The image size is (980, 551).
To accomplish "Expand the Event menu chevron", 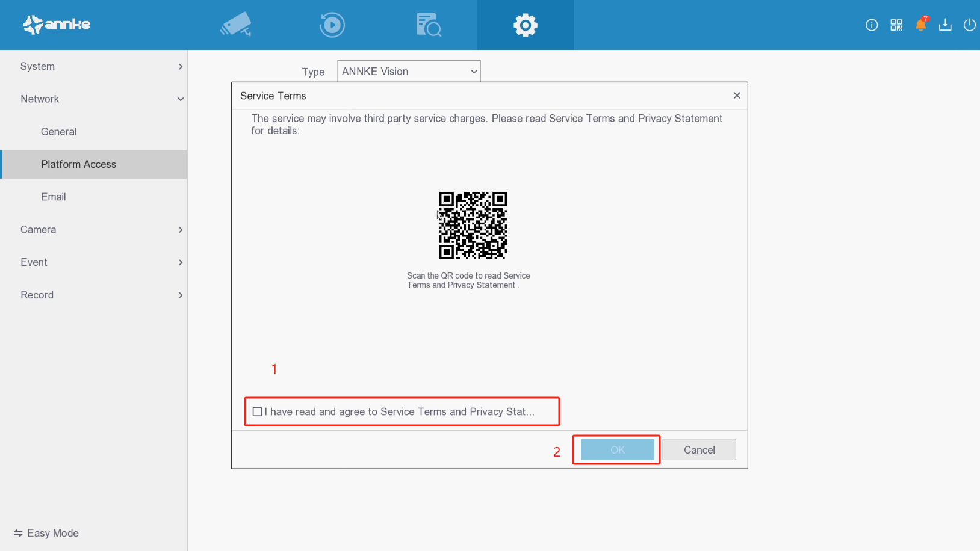I will pos(180,262).
